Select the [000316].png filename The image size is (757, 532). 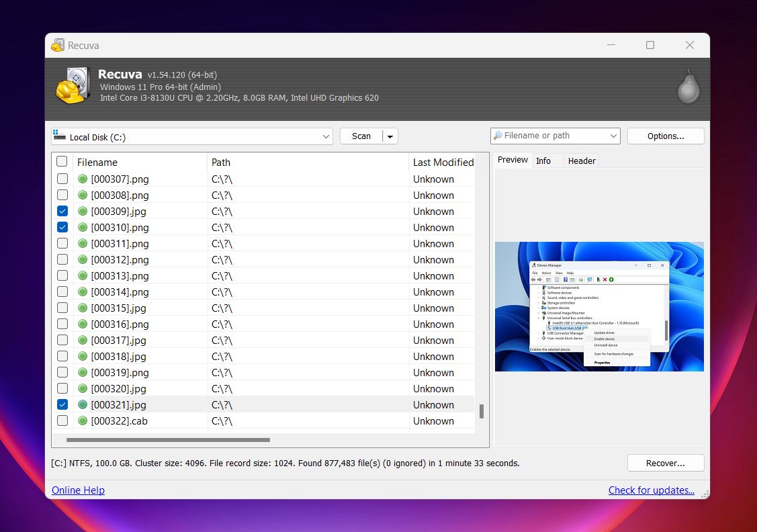pyautogui.click(x=120, y=324)
